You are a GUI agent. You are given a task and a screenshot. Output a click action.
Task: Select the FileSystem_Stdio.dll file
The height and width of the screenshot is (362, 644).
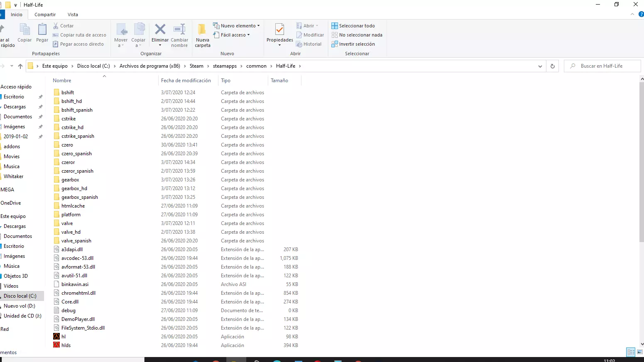coord(83,328)
